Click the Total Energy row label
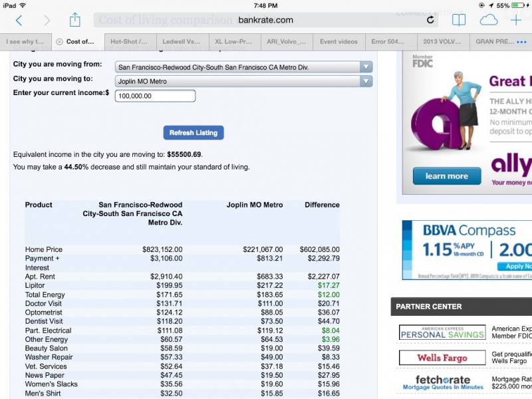532x399 pixels. (45, 295)
